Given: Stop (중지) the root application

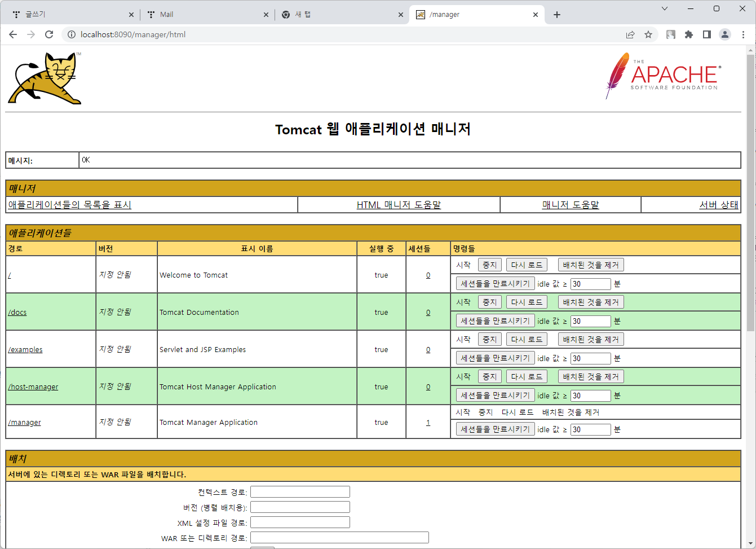Looking at the screenshot, I should pos(489,265).
